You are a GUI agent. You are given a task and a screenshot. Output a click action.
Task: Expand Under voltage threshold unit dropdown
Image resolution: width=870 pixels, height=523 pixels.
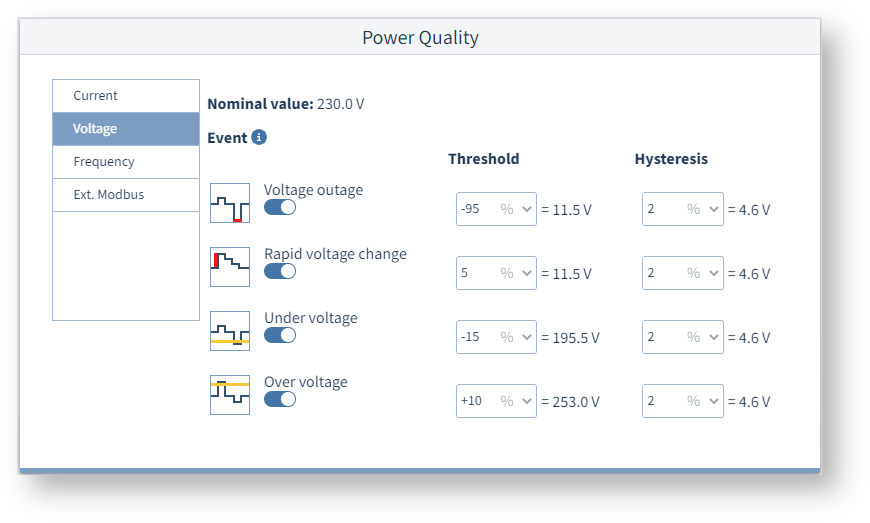click(517, 337)
